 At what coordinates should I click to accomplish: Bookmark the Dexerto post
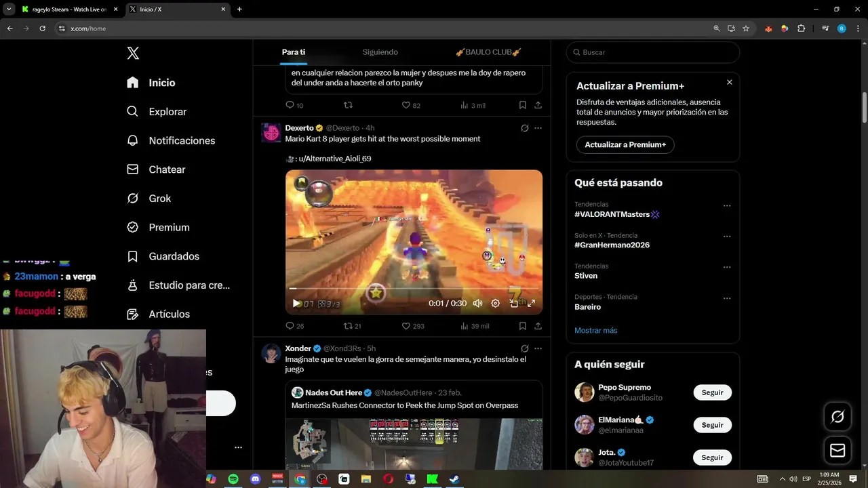pyautogui.click(x=522, y=326)
